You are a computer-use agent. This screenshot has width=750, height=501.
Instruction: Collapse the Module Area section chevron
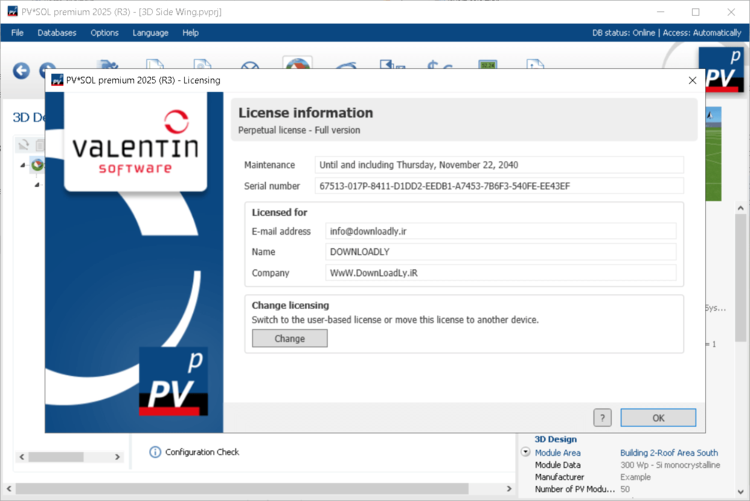525,452
